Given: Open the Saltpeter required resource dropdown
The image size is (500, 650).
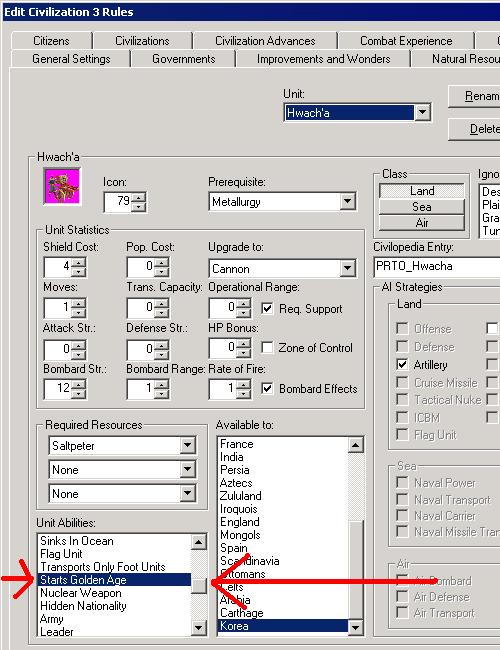Looking at the screenshot, I should [187, 446].
